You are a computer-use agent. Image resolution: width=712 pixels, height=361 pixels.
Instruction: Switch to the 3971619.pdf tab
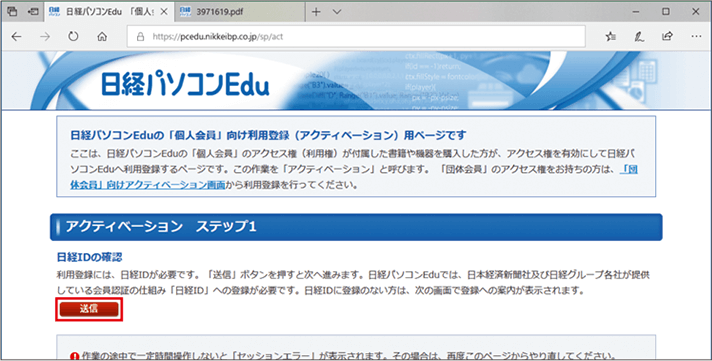tap(240, 12)
